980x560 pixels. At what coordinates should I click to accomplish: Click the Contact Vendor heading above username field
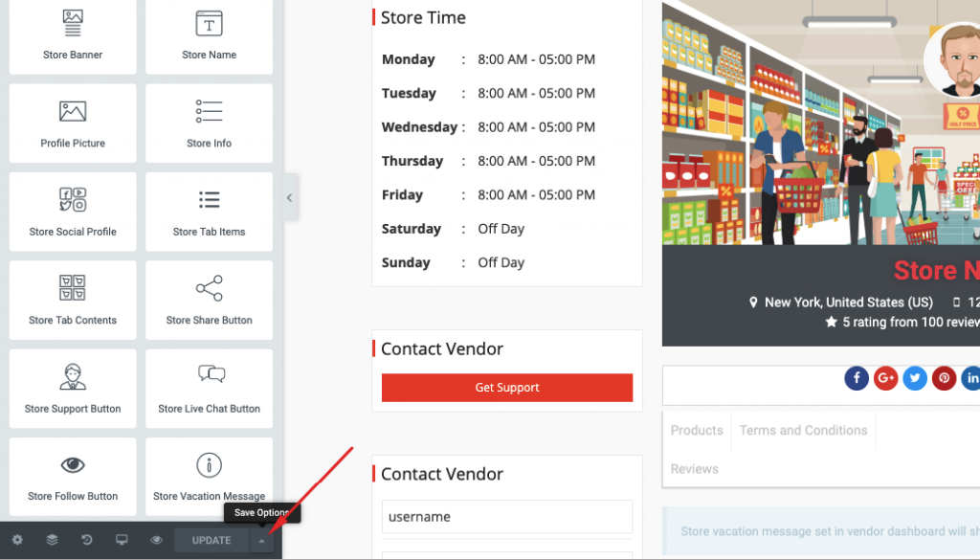pos(442,474)
